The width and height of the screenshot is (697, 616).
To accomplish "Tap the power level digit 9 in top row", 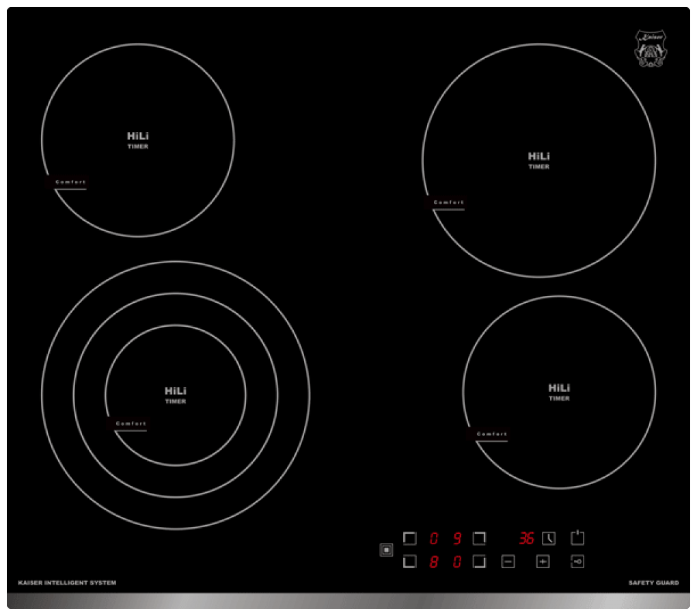I will tap(456, 538).
